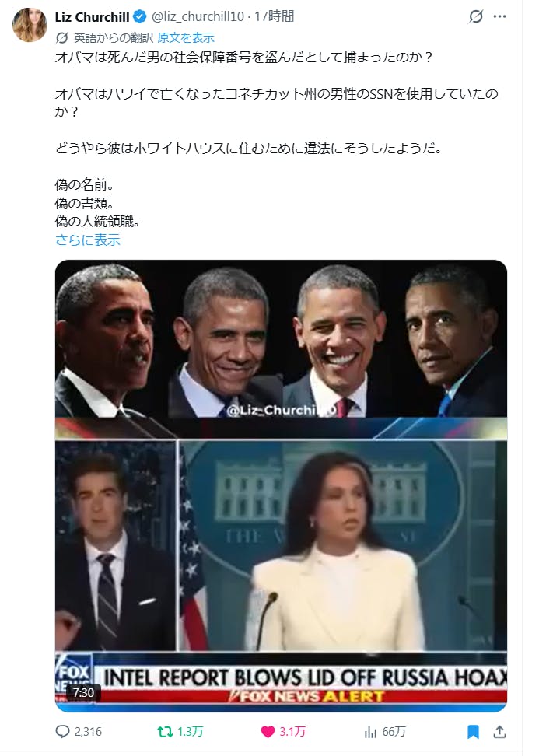View analytics icon showing 66万 views
Image resolution: width=539 pixels, height=756 pixels.
click(370, 732)
